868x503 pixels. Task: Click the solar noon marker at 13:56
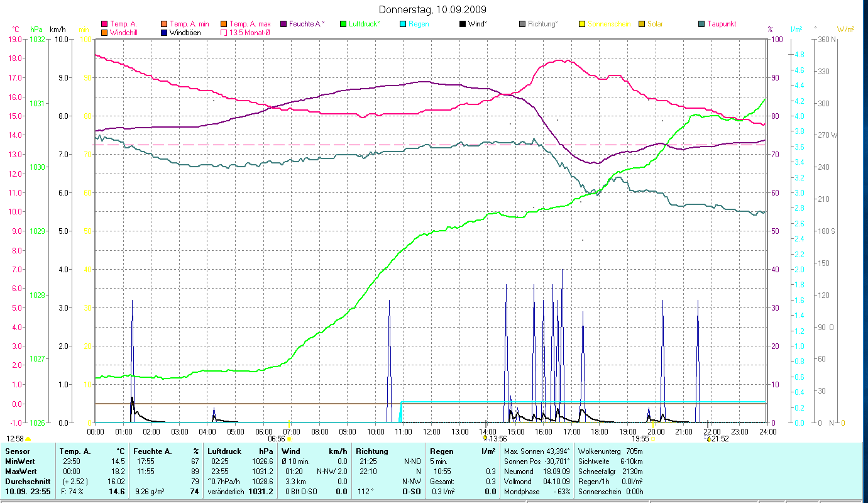(485, 438)
